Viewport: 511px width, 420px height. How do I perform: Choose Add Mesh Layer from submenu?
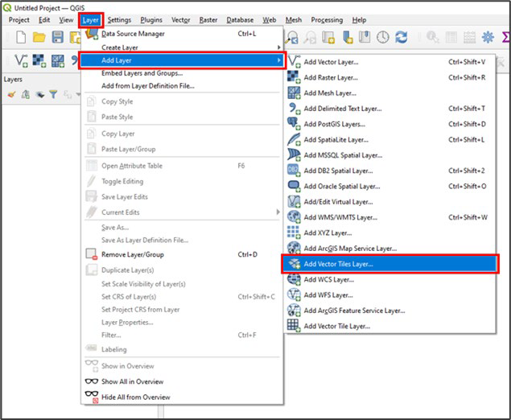(x=390, y=93)
